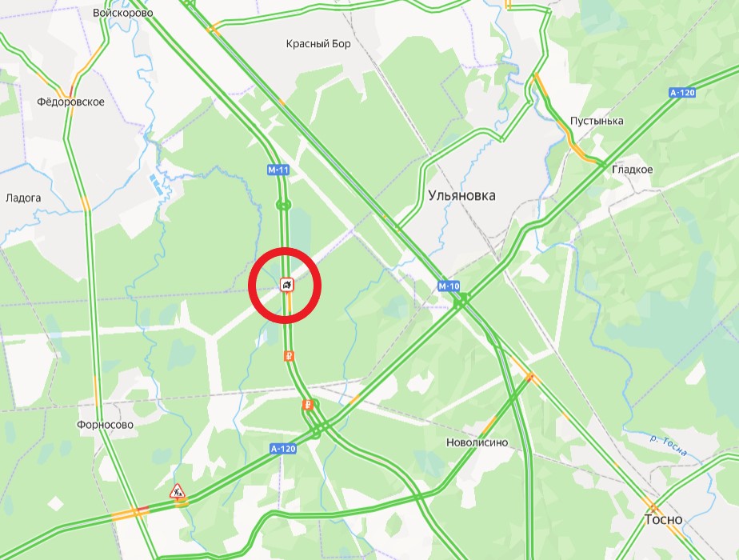Open the Форносово place label

click(105, 425)
